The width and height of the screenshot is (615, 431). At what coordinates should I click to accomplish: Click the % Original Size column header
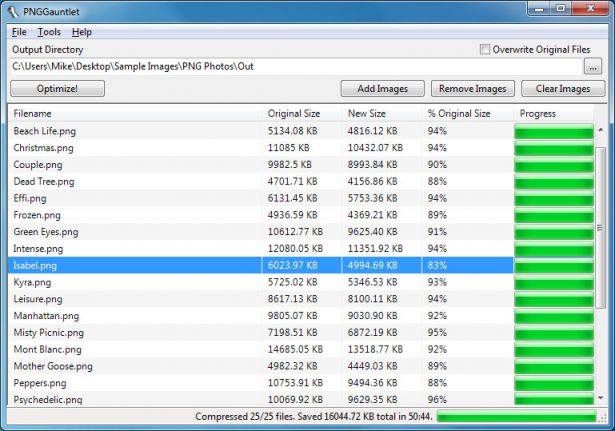tap(467, 113)
